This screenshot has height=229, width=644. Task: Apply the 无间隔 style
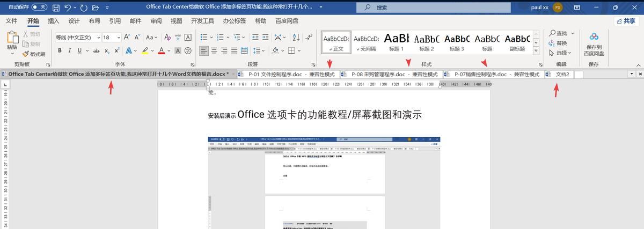pos(366,42)
